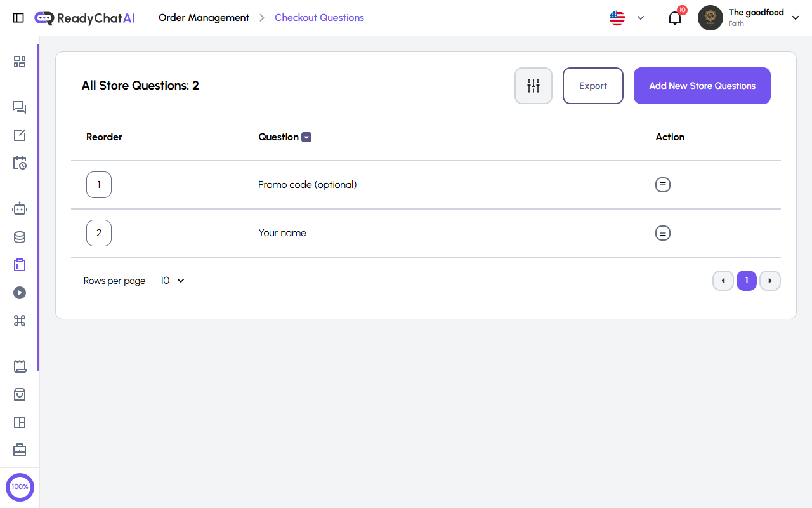Switch to Order Management breadcrumb
This screenshot has width=812, height=508.
(204, 17)
